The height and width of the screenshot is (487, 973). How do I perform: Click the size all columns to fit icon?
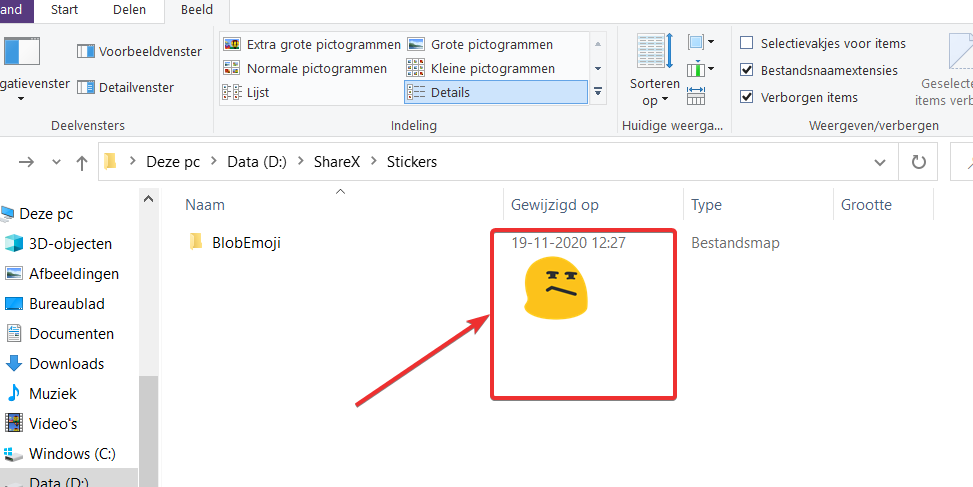[x=697, y=96]
